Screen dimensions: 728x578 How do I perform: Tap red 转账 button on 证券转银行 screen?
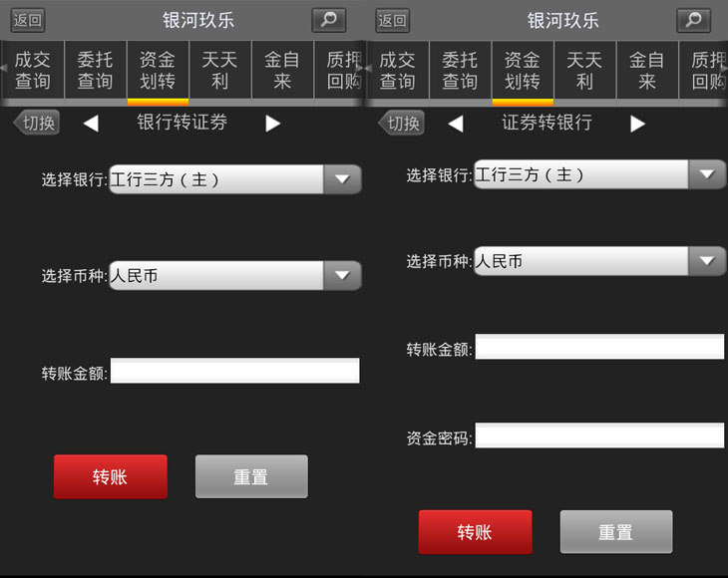475,532
